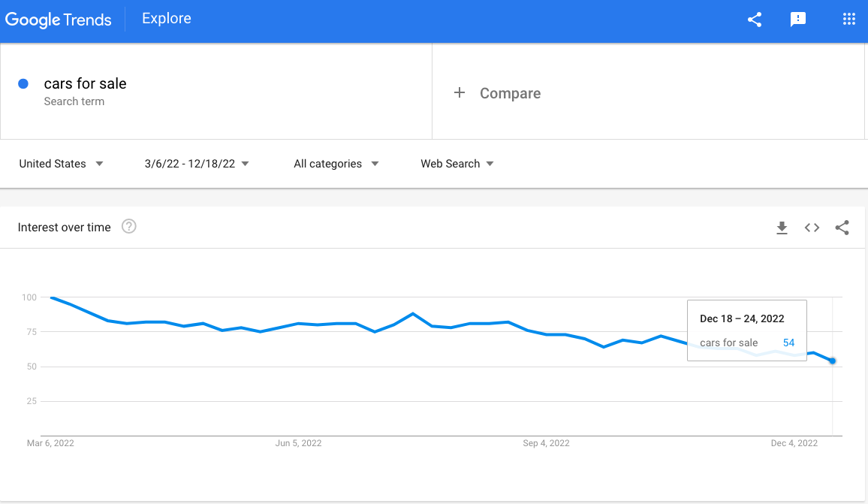This screenshot has width=868, height=504.
Task: Click the plus icon beside Compare
Action: pos(460,93)
